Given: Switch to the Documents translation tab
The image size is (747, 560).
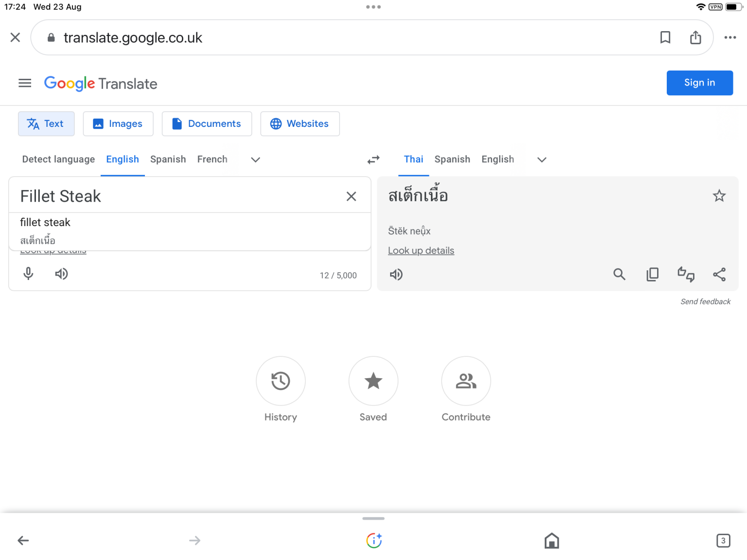Looking at the screenshot, I should [x=207, y=124].
